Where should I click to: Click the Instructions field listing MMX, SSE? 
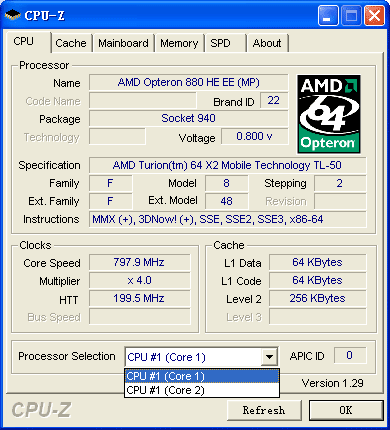click(x=227, y=219)
